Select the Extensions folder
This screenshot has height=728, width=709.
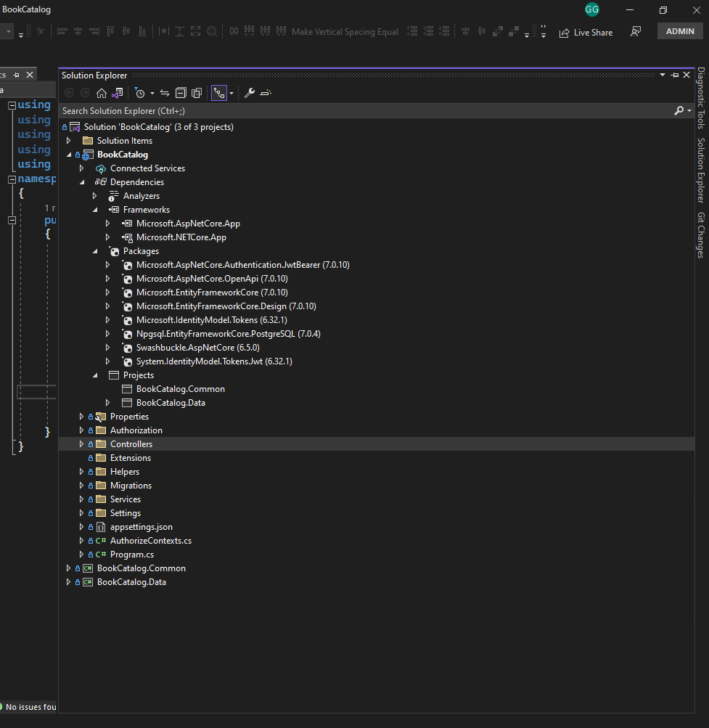[131, 458]
